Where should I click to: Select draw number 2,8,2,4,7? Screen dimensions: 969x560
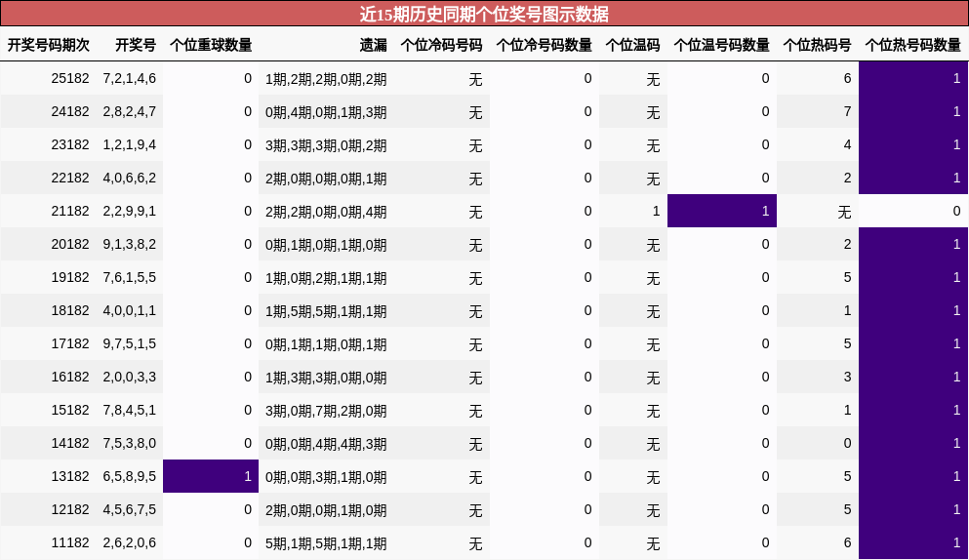[x=129, y=112]
